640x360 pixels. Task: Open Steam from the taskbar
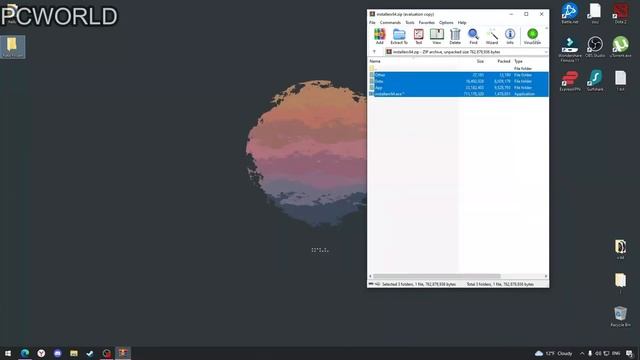[x=90, y=353]
